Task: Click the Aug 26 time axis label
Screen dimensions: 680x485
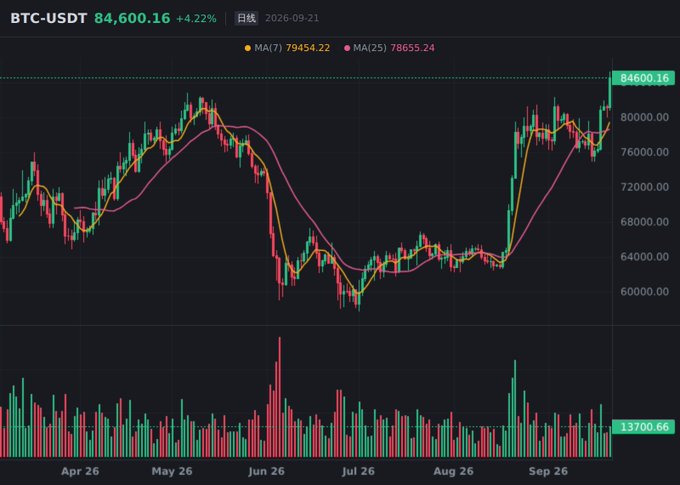Action: pyautogui.click(x=453, y=471)
